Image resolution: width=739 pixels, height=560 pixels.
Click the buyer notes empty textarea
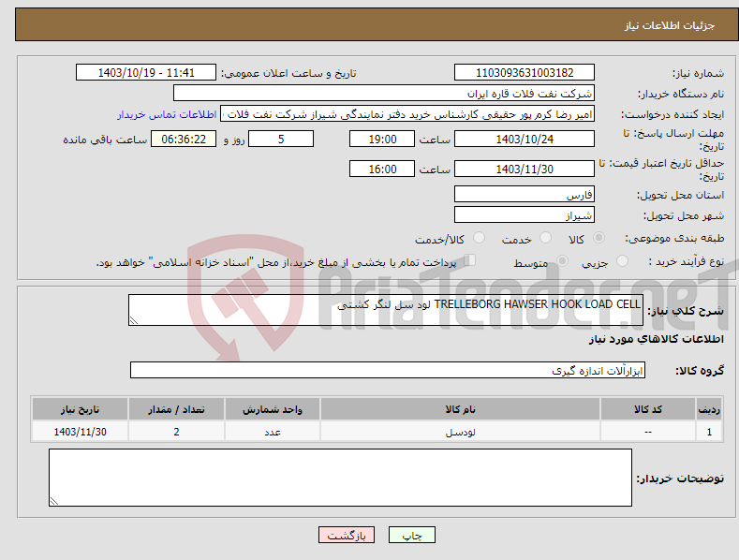tap(340, 478)
